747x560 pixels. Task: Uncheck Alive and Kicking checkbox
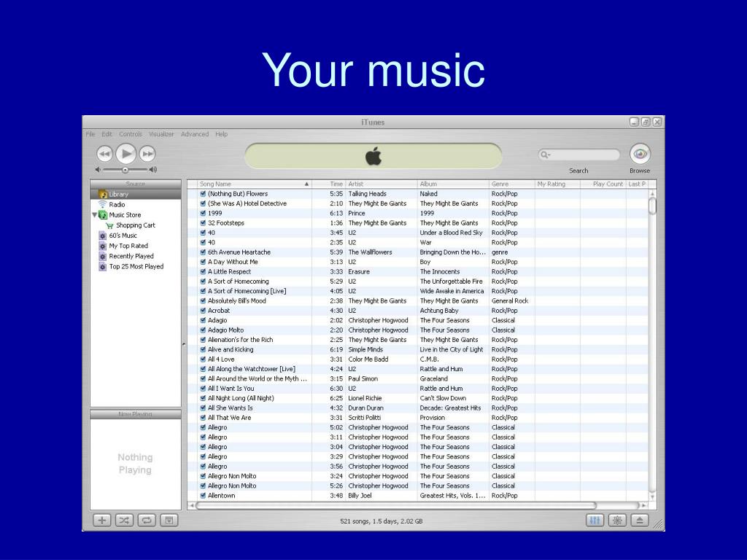203,349
